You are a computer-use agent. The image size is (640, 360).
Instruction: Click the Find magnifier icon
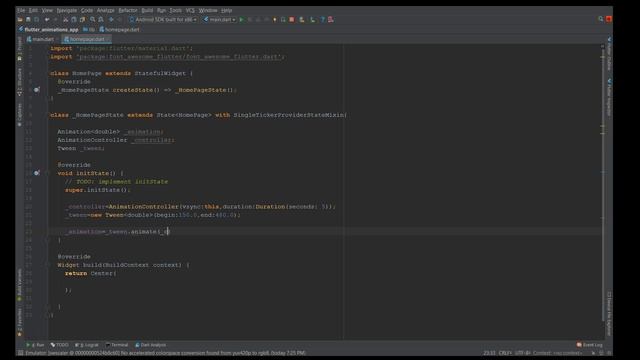93,20
